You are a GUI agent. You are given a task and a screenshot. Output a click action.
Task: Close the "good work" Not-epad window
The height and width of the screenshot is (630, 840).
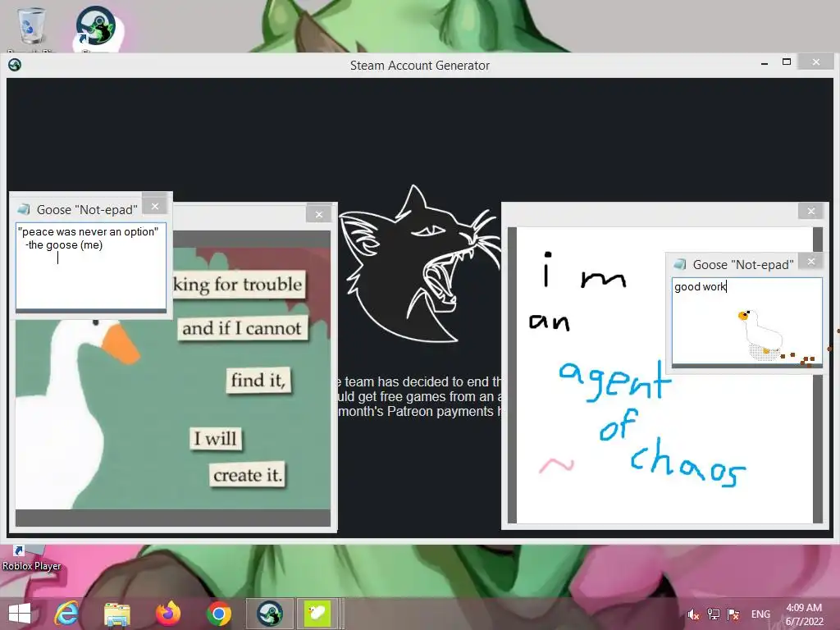pyautogui.click(x=811, y=262)
